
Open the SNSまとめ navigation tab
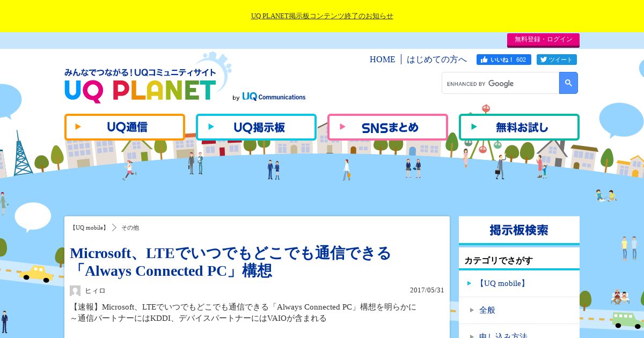(x=387, y=127)
